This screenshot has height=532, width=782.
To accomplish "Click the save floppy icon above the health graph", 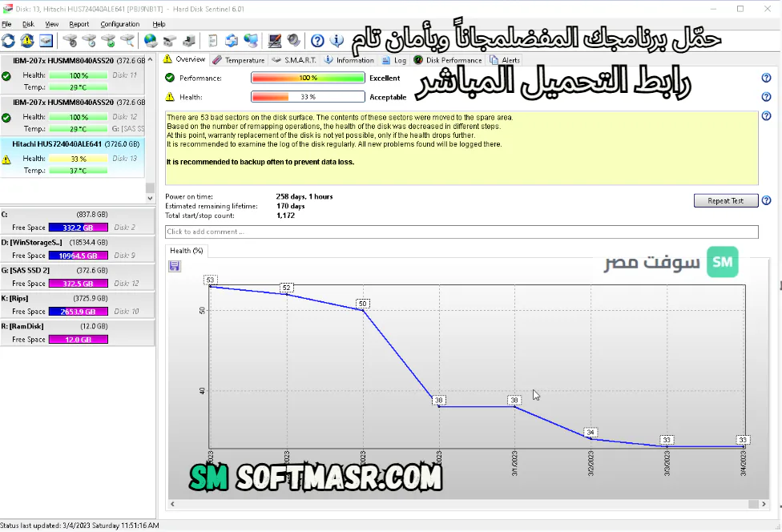I will pyautogui.click(x=175, y=266).
